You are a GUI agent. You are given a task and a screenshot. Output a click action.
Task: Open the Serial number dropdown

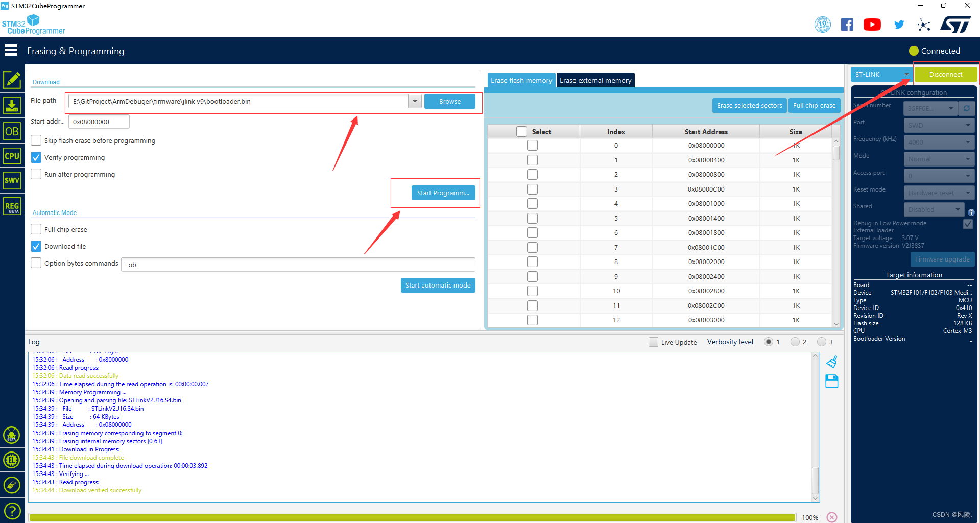click(930, 108)
